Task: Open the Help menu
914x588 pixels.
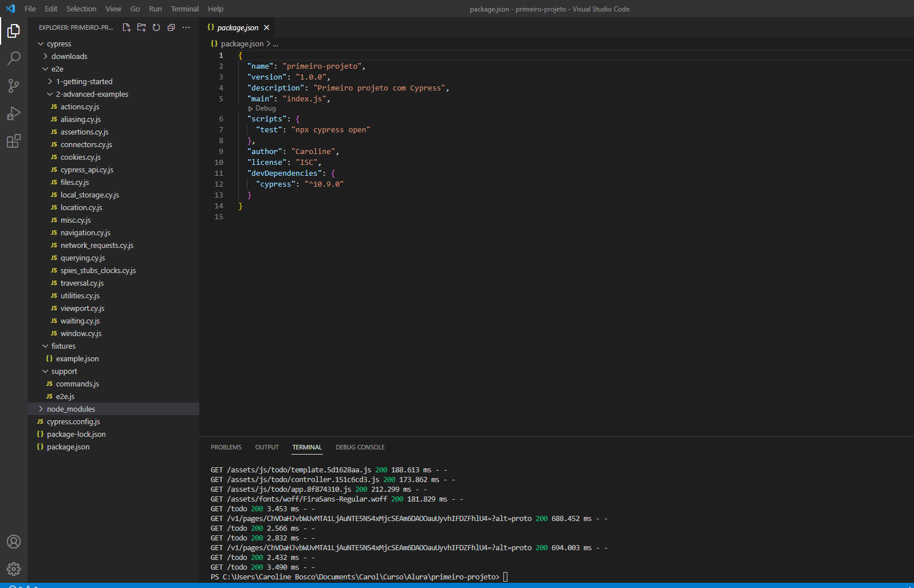Action: pos(216,9)
